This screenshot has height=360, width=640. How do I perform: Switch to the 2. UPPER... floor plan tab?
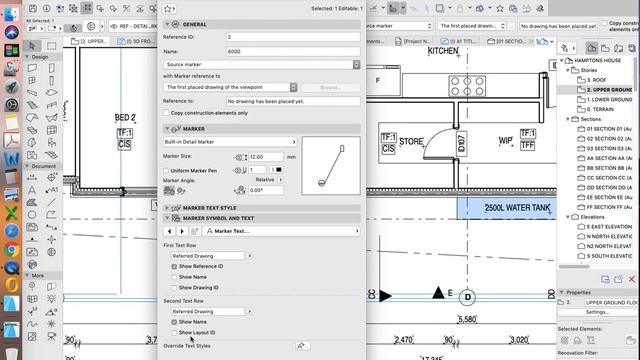(x=89, y=41)
